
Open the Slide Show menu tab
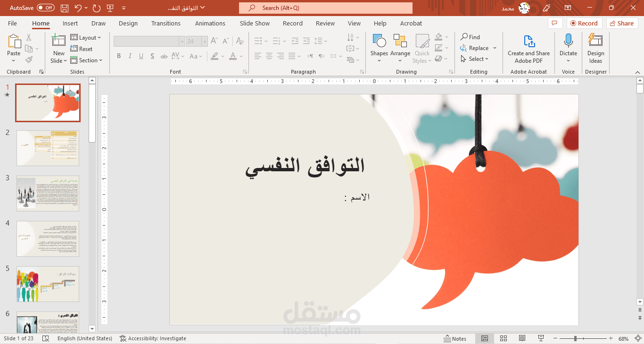254,23
